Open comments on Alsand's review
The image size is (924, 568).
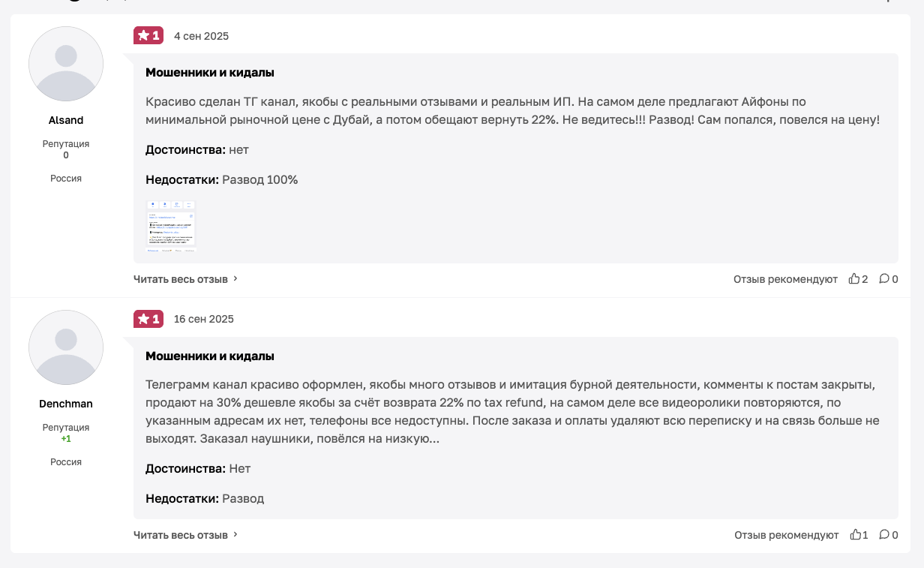pos(884,279)
